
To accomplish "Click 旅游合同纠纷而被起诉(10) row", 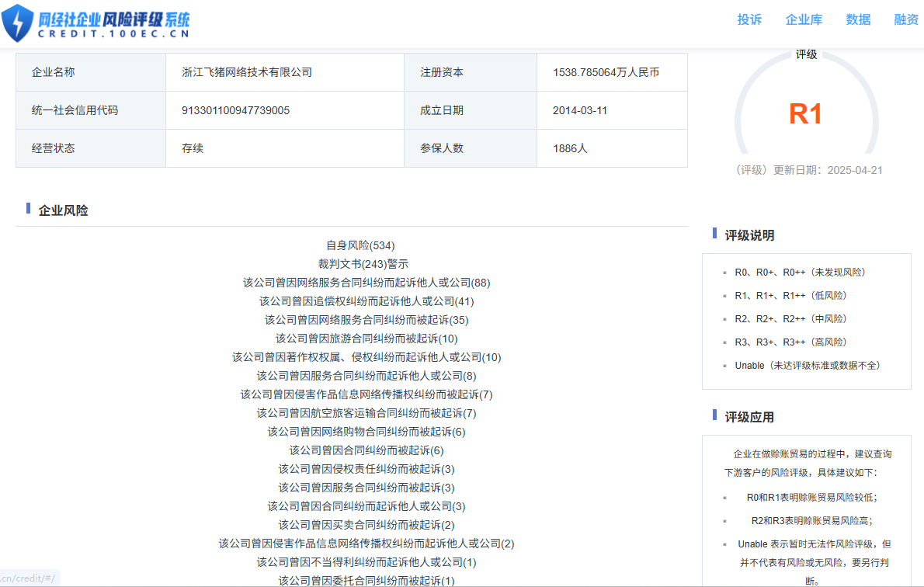I will point(366,339).
